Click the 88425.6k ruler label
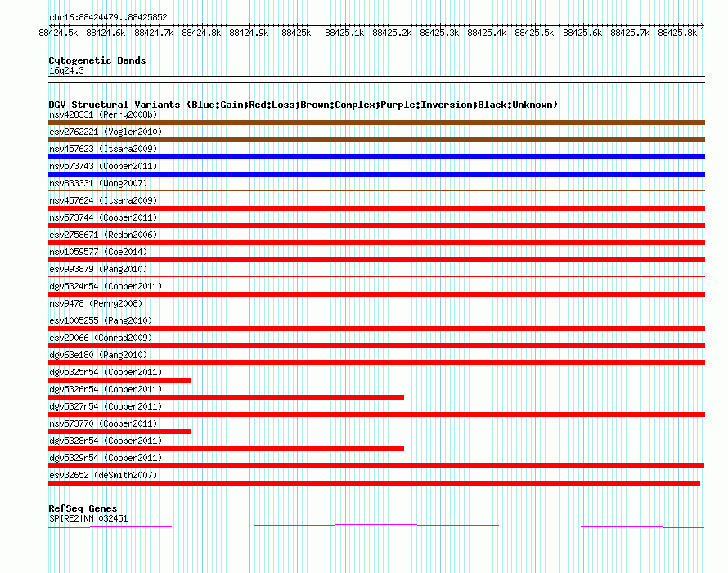Viewport: 728px width, 573px height. coord(582,33)
